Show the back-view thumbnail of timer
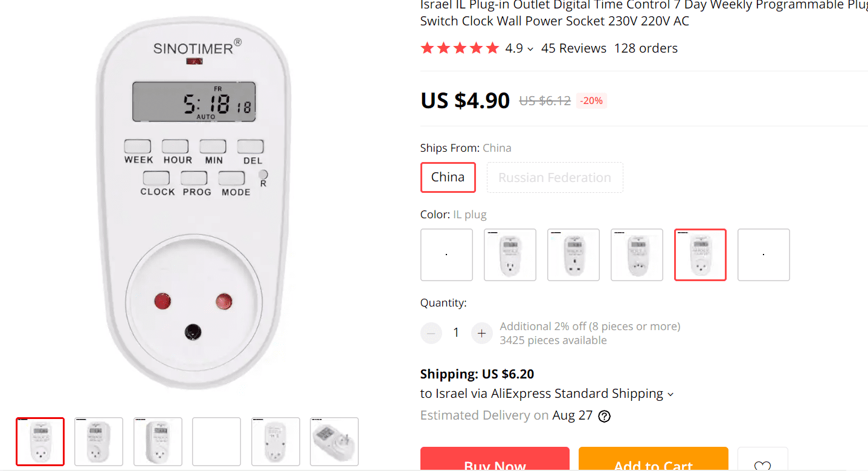Screen dimensions: 868x471 point(275,441)
